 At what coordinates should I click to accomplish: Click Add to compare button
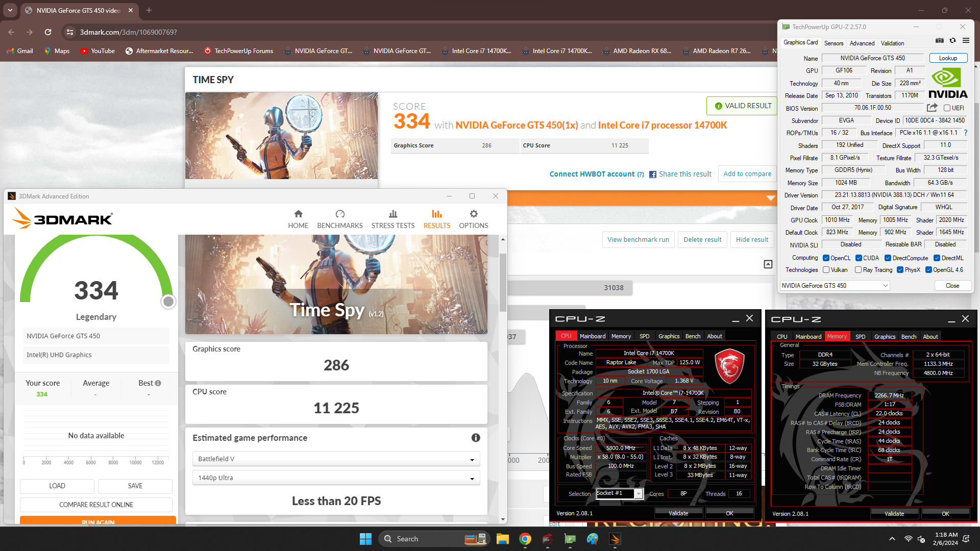pyautogui.click(x=747, y=174)
